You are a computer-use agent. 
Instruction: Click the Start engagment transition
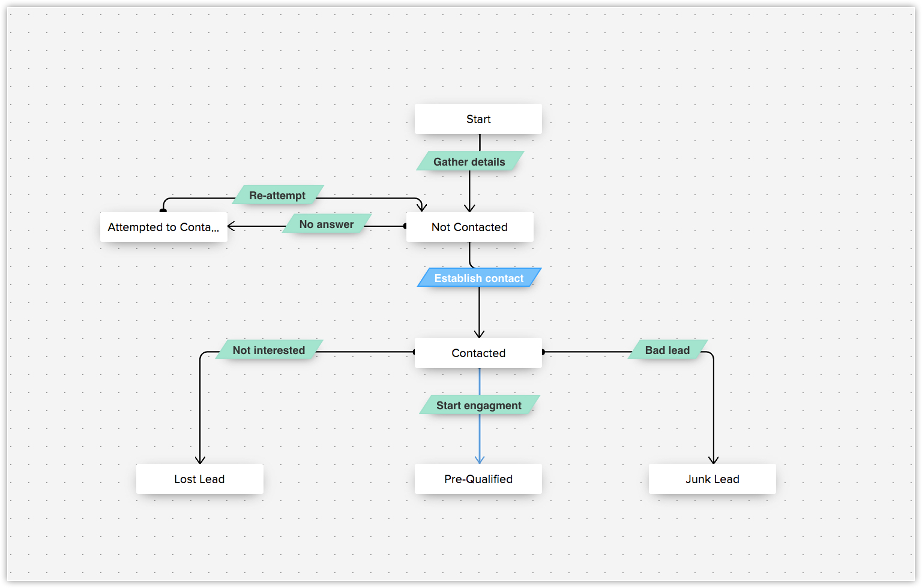point(479,405)
